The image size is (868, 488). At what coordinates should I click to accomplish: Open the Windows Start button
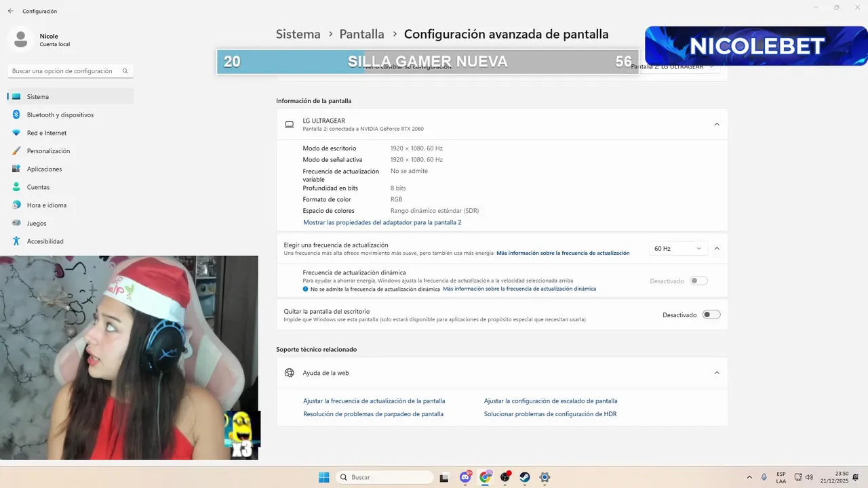point(324,477)
